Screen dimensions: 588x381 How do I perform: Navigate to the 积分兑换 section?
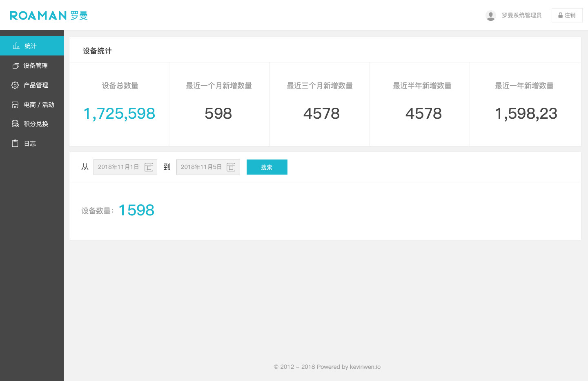36,124
